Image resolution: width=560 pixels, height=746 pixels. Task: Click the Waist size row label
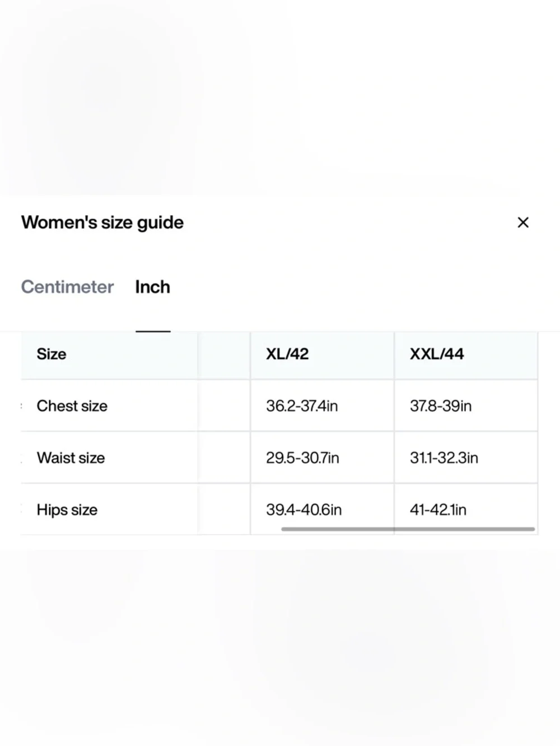pyautogui.click(x=71, y=458)
